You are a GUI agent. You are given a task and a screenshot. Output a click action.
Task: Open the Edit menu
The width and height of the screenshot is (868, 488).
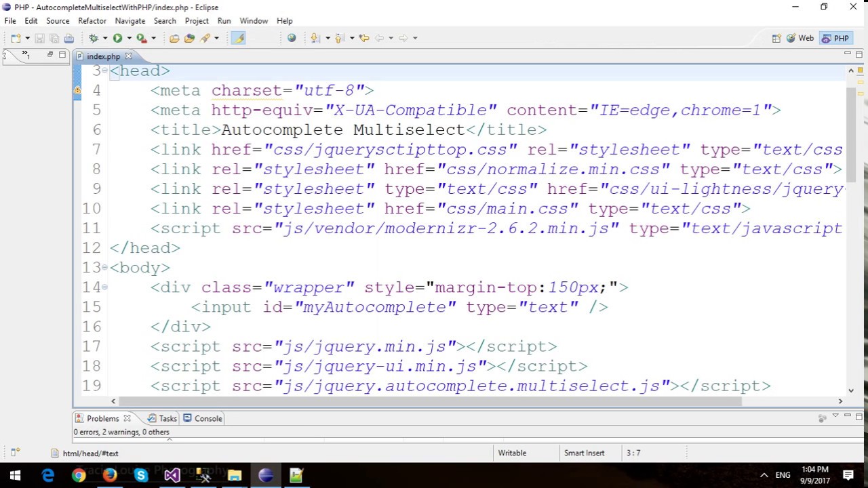tap(31, 21)
